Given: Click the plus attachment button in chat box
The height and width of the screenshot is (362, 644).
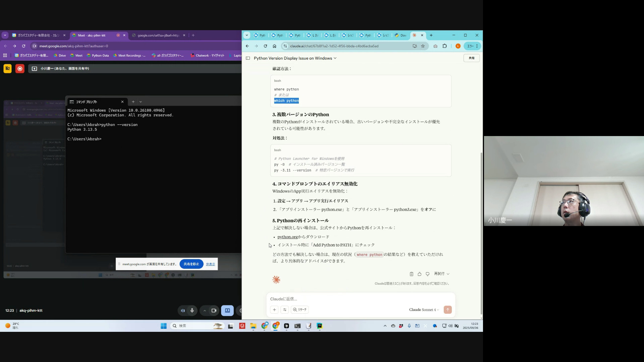Looking at the screenshot, I should (x=274, y=310).
